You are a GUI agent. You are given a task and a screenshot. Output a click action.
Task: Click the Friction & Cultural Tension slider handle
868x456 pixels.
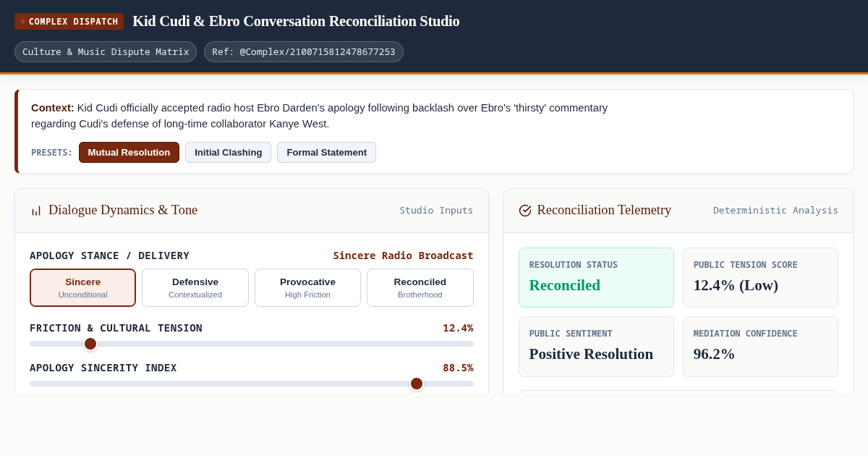(90, 344)
